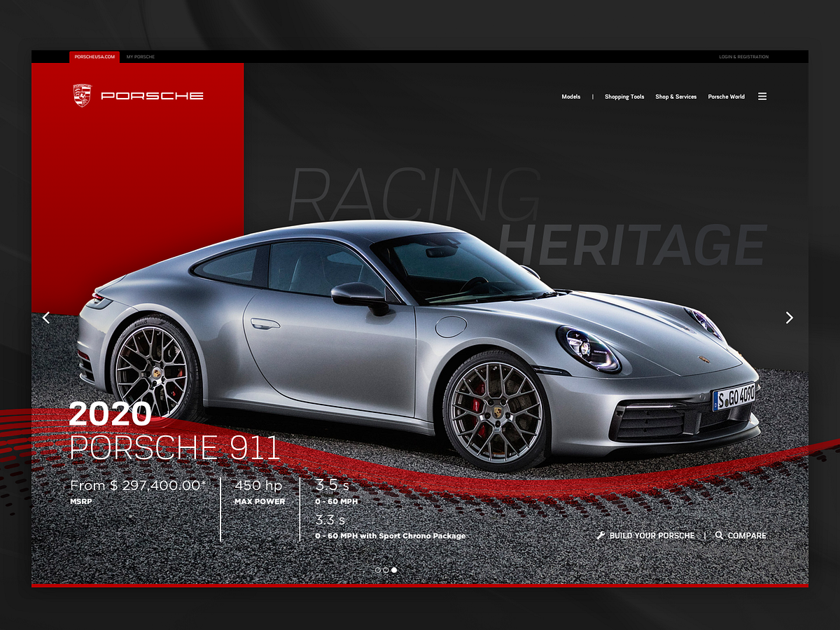Click the 2020 Porsche 911 heading
Viewport: 840px width, 630px height.
click(174, 432)
